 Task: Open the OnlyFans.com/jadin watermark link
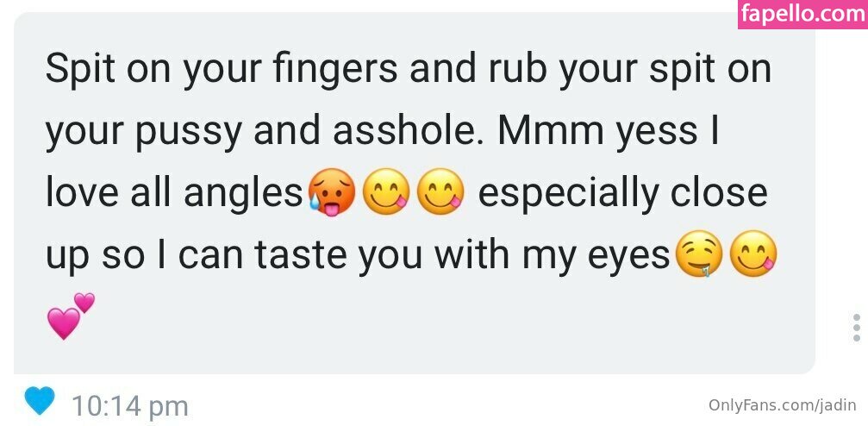[782, 404]
